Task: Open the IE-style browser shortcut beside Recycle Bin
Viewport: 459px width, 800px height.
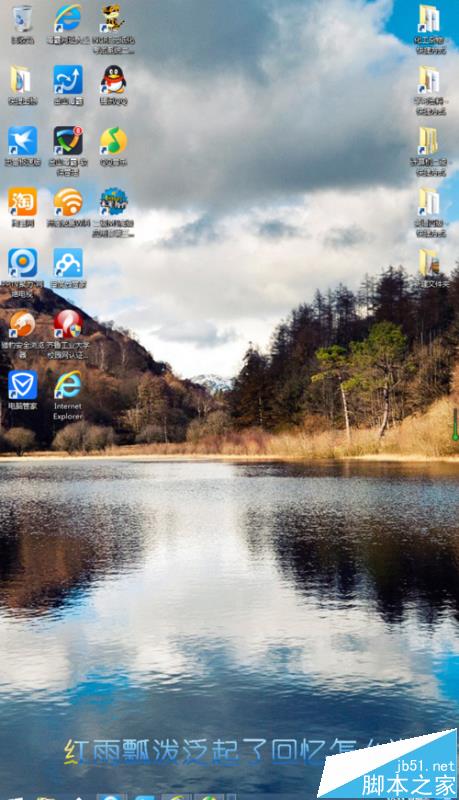Action: click(68, 20)
